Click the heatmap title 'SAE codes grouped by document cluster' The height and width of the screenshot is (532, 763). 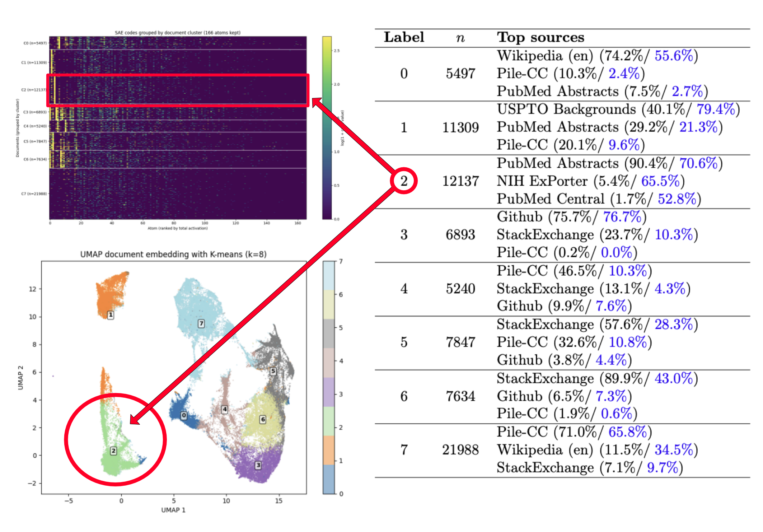tap(177, 33)
